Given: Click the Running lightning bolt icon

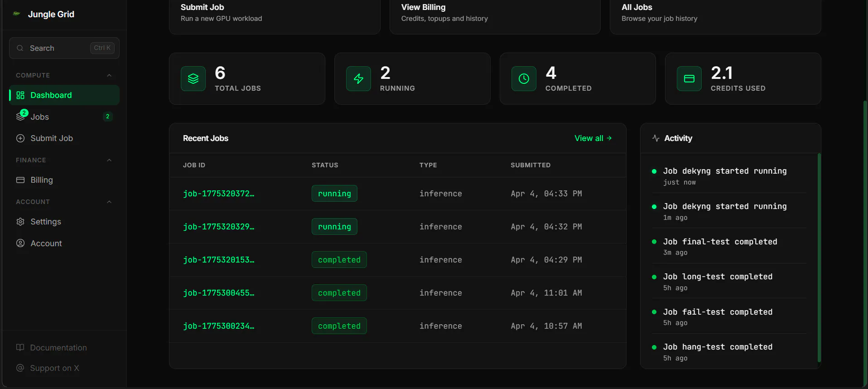Looking at the screenshot, I should pos(359,79).
